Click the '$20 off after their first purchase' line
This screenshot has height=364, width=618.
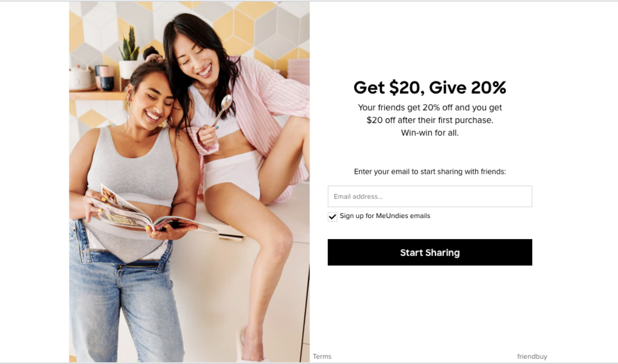point(430,120)
